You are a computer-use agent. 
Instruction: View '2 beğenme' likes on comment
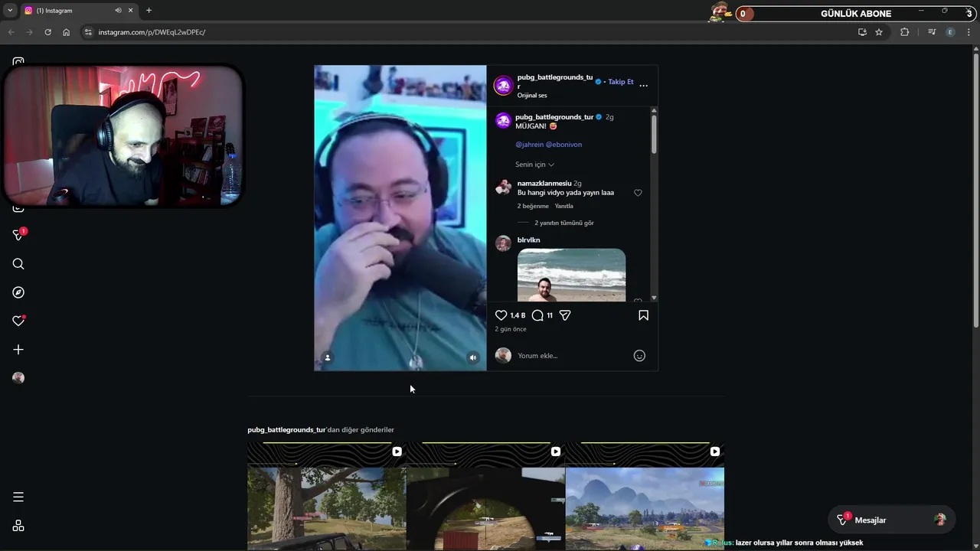tap(533, 207)
